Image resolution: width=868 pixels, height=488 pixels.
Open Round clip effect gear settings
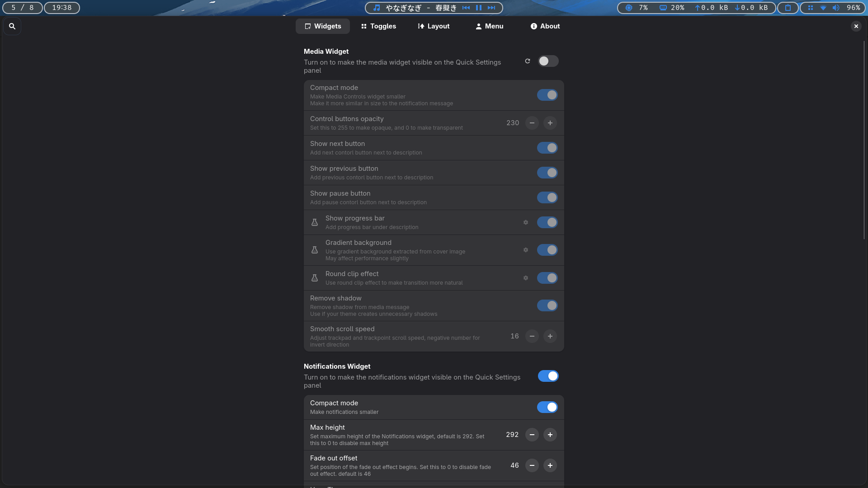tap(525, 278)
